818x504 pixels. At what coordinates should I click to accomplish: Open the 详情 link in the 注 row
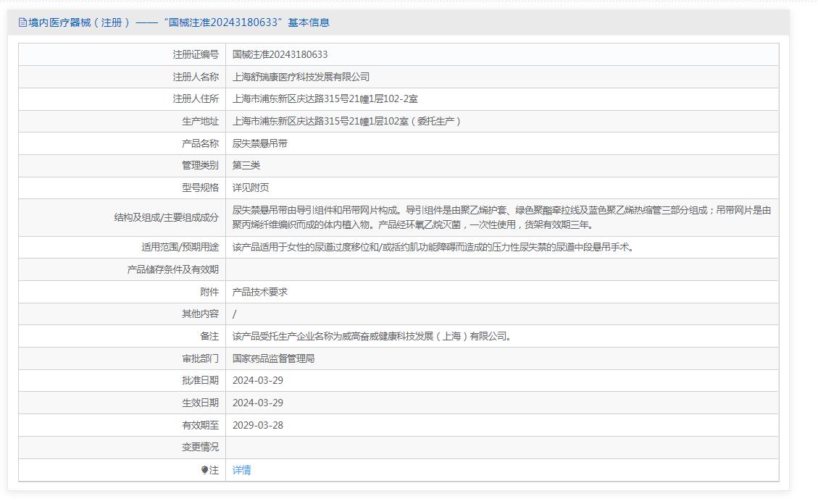click(x=241, y=470)
